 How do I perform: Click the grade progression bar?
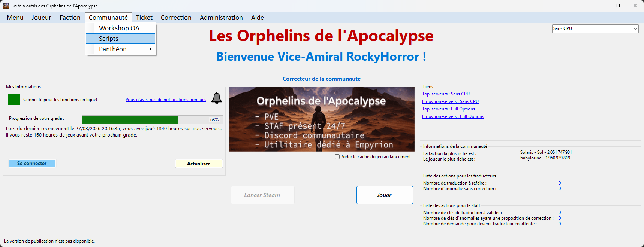(x=153, y=119)
